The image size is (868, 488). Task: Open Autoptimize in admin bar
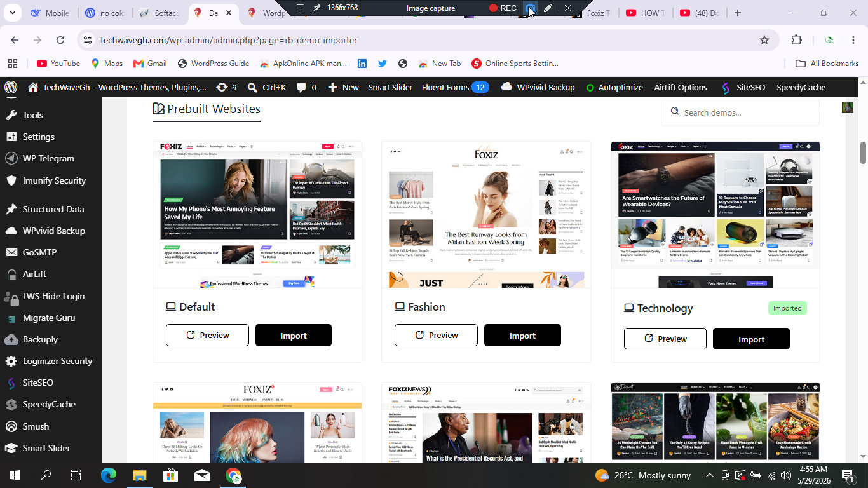click(614, 87)
